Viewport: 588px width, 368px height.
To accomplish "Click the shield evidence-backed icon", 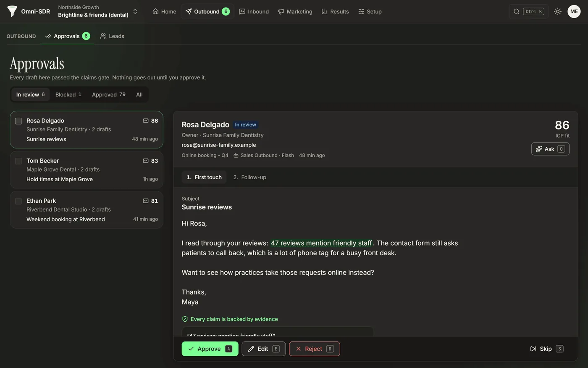I will [185, 319].
